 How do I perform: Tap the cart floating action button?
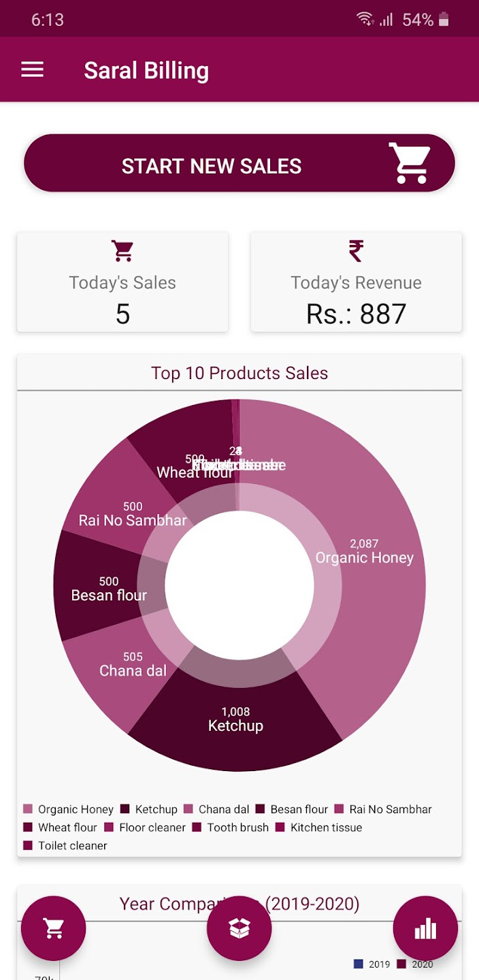pos(54,928)
